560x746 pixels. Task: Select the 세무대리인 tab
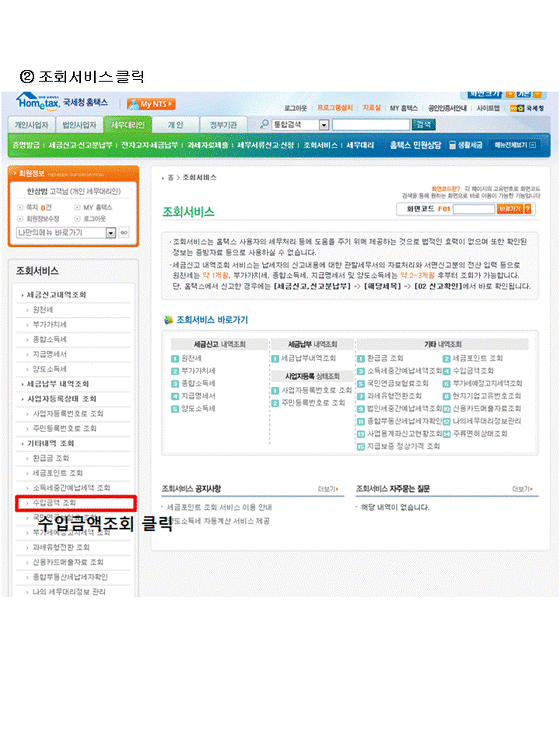point(128,125)
